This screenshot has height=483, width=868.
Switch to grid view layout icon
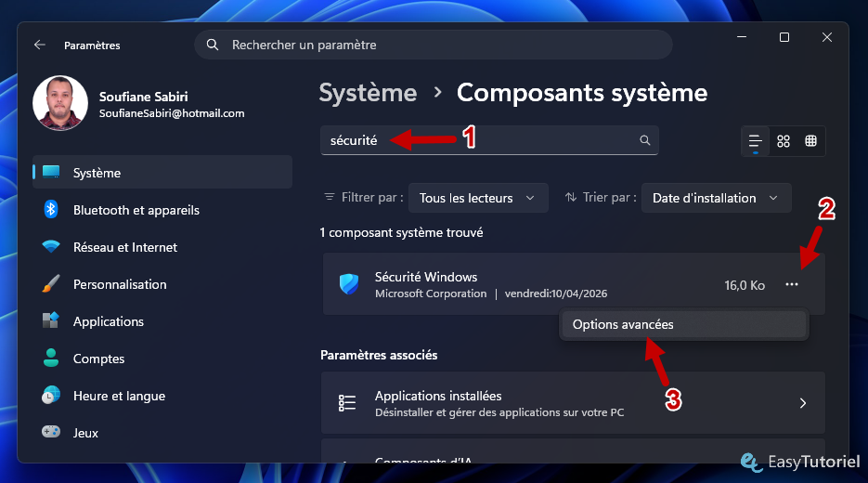[x=784, y=141]
